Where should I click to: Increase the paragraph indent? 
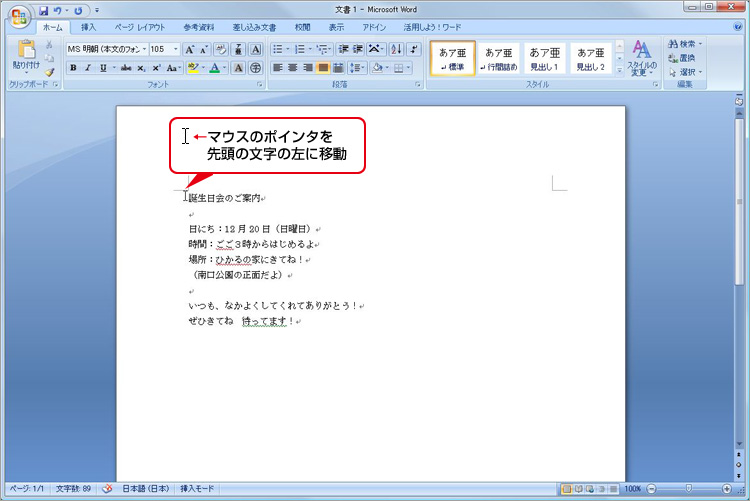358,49
